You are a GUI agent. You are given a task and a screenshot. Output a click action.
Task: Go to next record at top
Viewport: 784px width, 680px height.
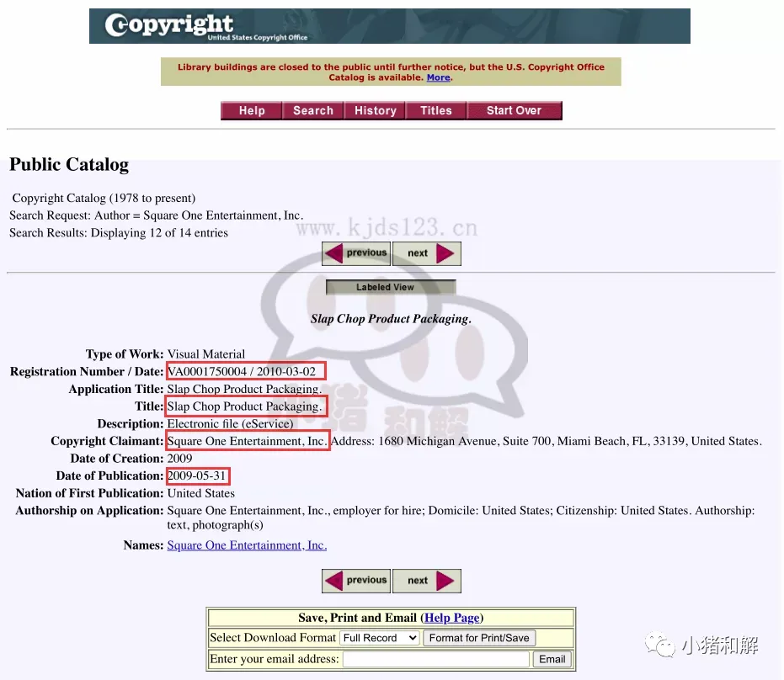coord(426,253)
